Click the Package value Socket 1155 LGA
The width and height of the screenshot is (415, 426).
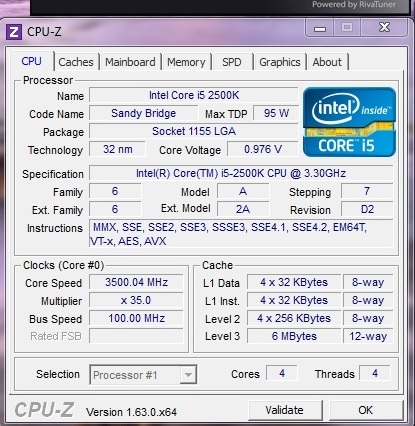tap(194, 131)
